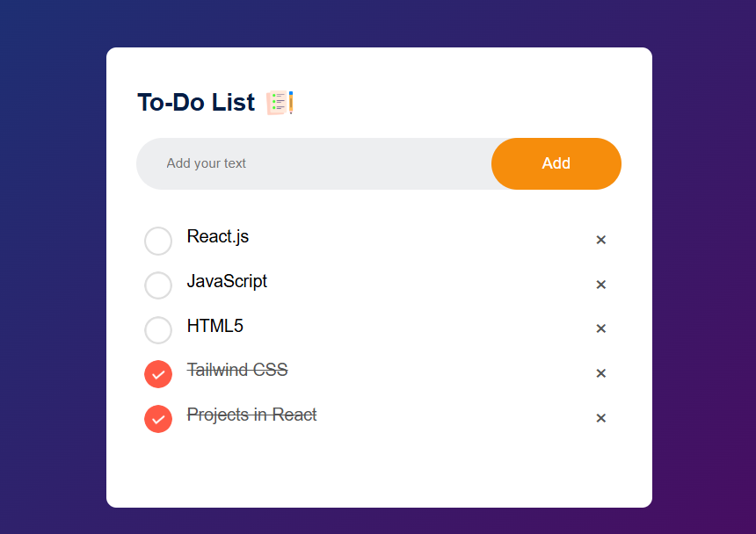Select the JavaScript task text
This screenshot has width=756, height=534.
pos(227,281)
